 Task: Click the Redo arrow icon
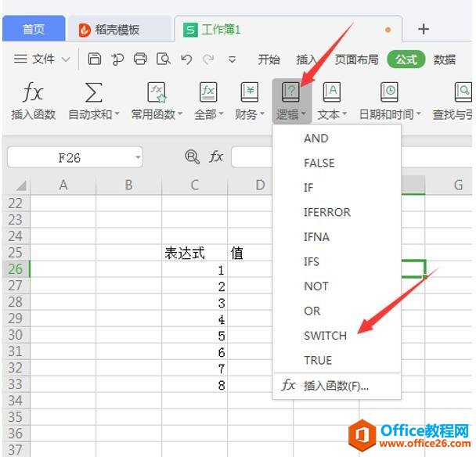pos(208,59)
